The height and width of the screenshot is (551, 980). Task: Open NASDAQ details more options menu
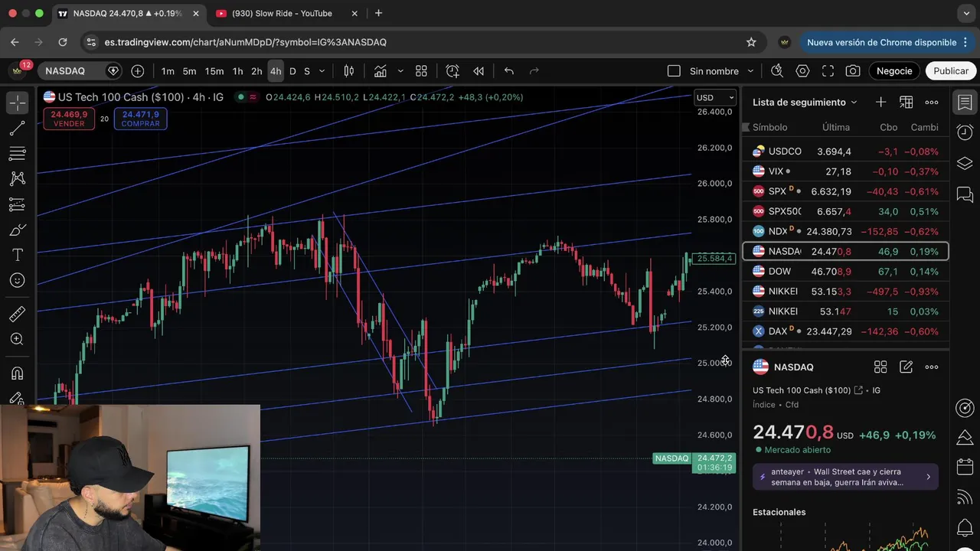(x=932, y=367)
